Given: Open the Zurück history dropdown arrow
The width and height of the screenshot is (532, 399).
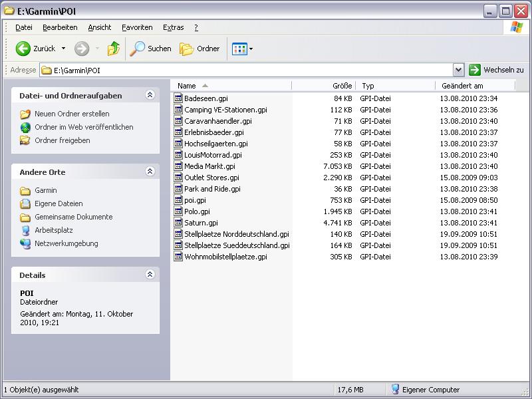Looking at the screenshot, I should pyautogui.click(x=64, y=49).
